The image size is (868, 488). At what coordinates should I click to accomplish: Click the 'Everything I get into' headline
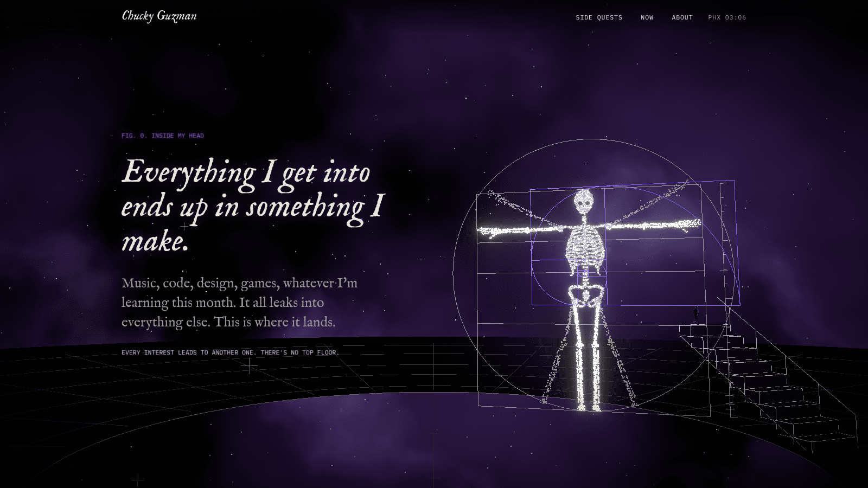click(x=253, y=206)
